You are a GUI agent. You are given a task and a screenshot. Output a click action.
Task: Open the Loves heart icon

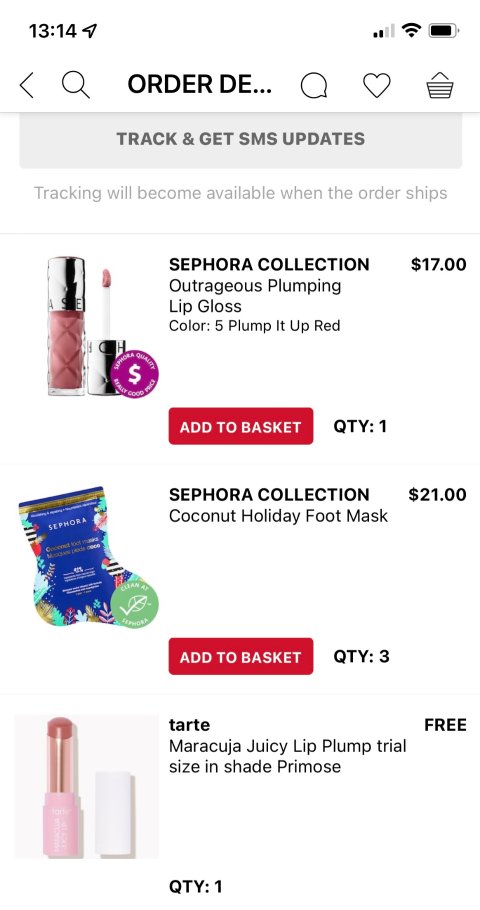click(377, 86)
